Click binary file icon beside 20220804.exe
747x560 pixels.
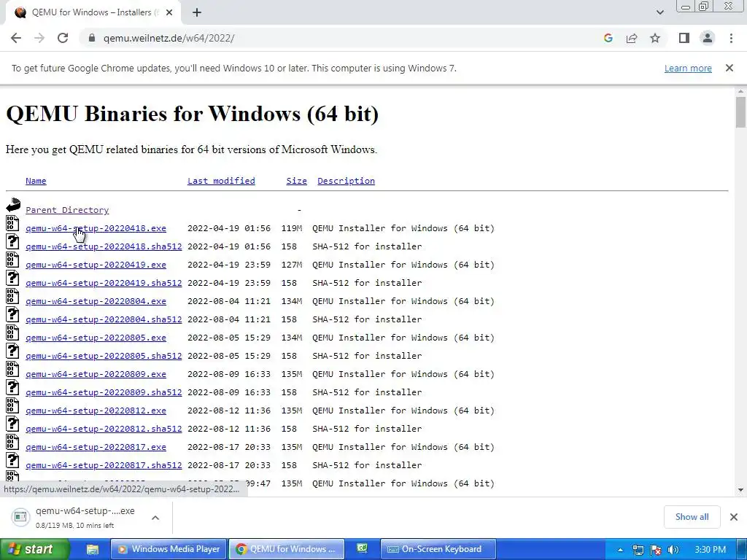point(12,296)
